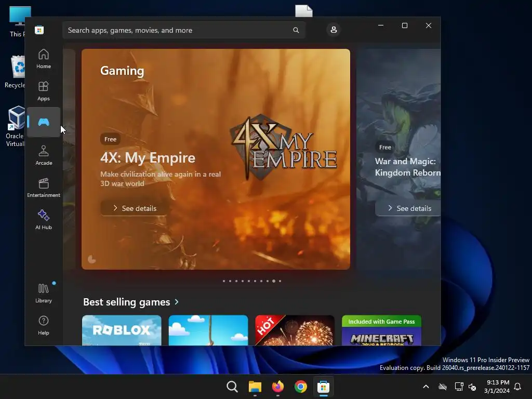Viewport: 532px width, 399px height.
Task: Open the Apps section in sidebar
Action: 44,91
